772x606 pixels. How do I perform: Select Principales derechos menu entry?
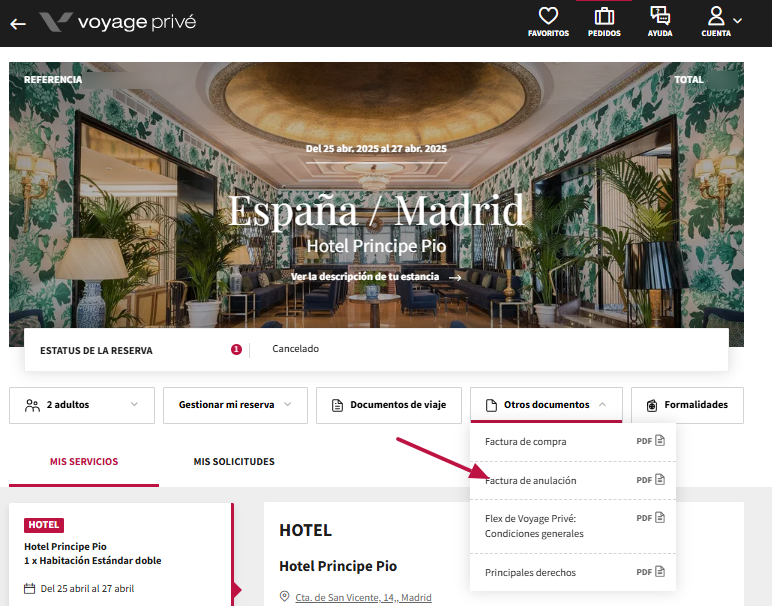[573, 572]
